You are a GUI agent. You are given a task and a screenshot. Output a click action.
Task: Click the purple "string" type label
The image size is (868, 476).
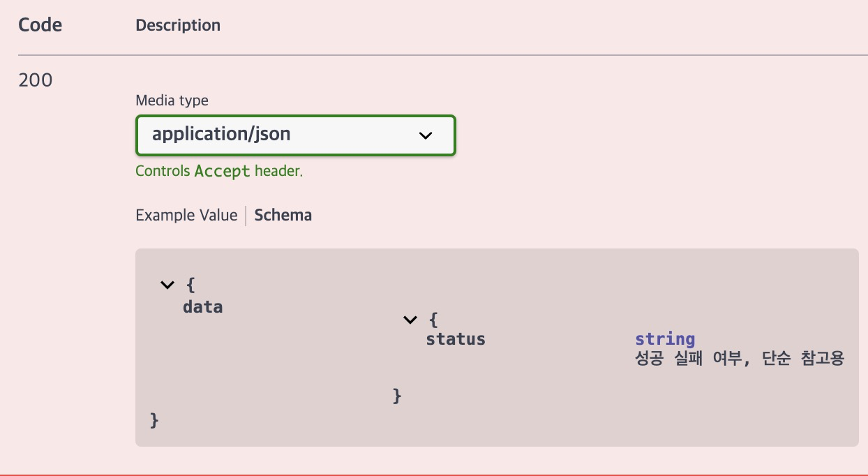[665, 339]
